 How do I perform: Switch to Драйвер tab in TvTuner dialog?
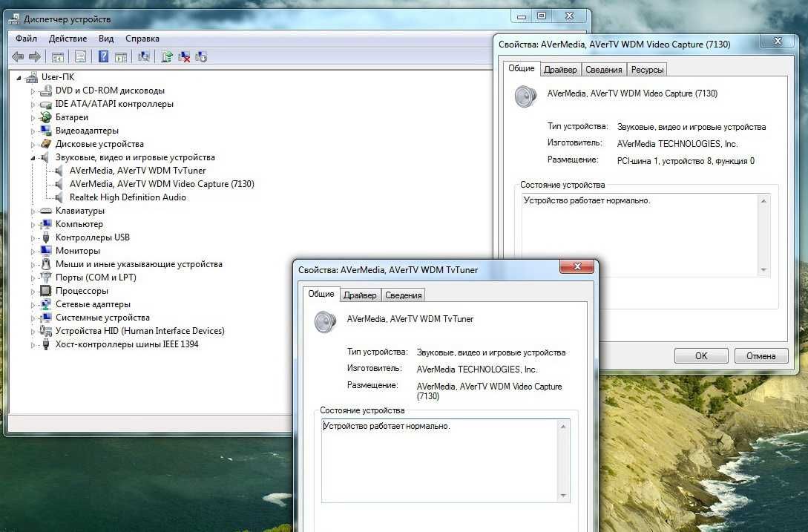pyautogui.click(x=360, y=295)
